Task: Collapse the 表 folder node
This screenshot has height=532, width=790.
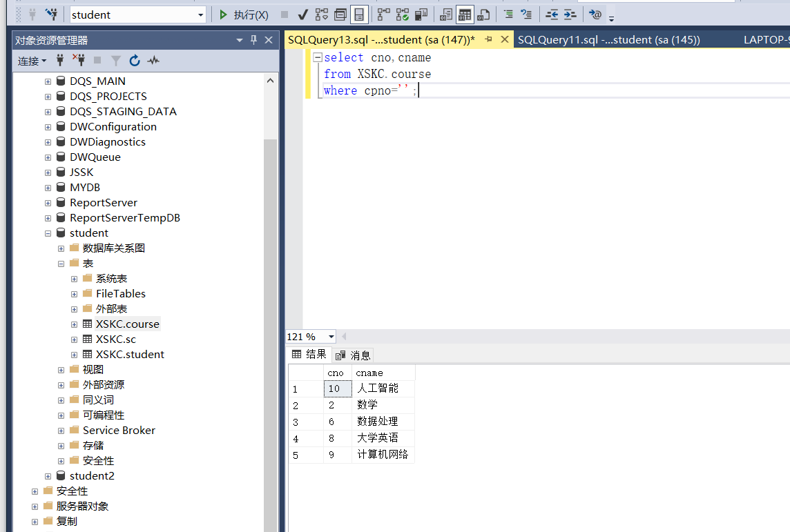Action: (61, 264)
